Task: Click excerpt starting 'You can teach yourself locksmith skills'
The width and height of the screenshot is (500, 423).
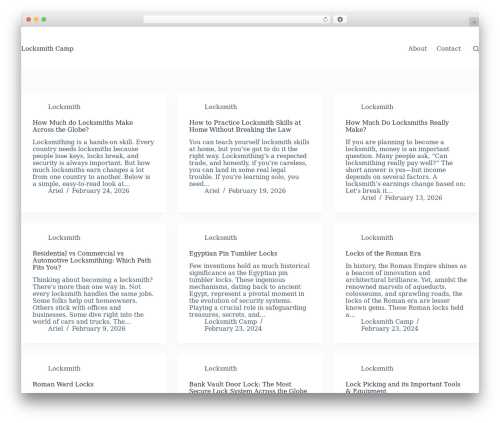Action: coord(249,163)
